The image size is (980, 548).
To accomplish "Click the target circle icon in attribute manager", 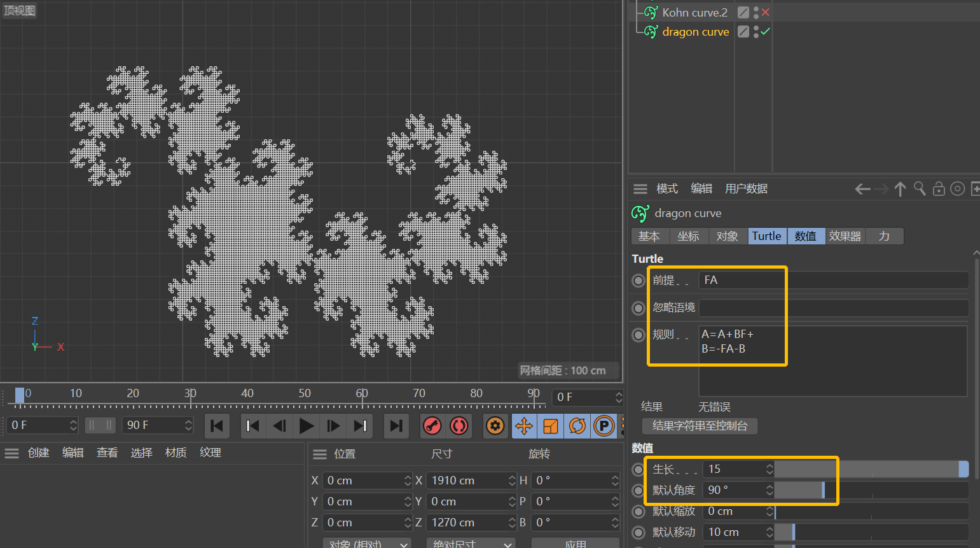I will [958, 189].
